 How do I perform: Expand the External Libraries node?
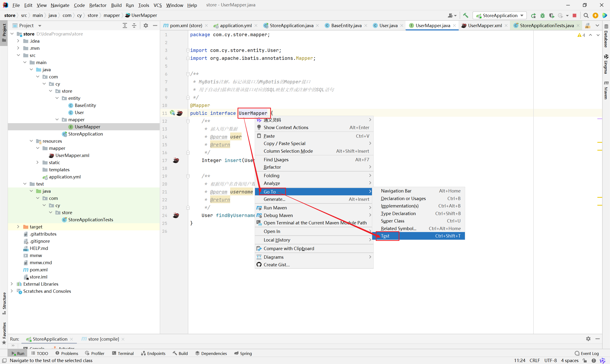coord(12,284)
